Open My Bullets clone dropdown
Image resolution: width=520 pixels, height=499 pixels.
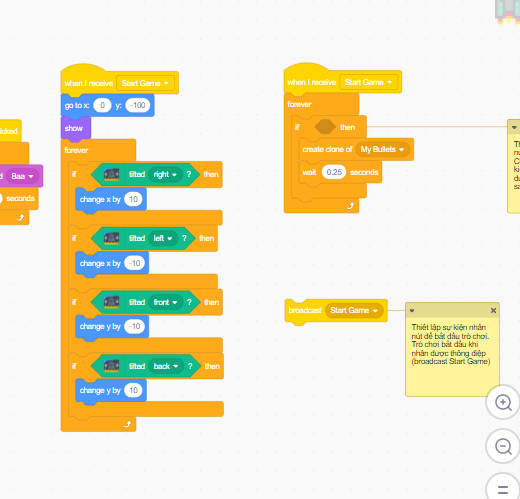coord(382,149)
